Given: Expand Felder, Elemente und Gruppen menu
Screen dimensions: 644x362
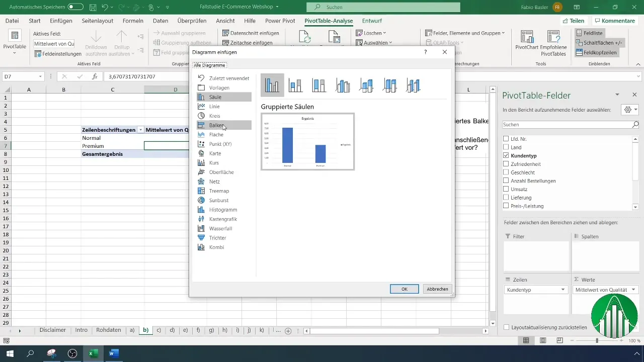Looking at the screenshot, I should [465, 33].
